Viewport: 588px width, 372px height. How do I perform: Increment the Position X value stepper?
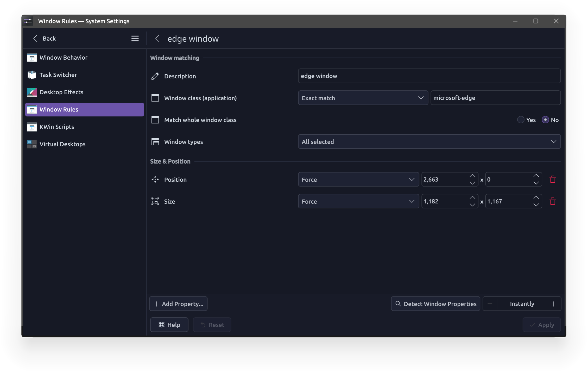click(x=472, y=176)
